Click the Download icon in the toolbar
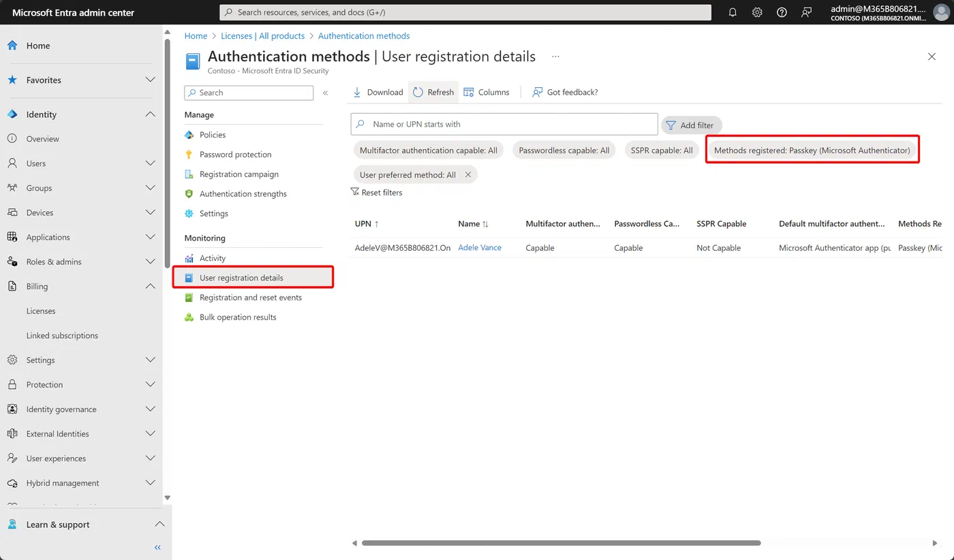 (357, 92)
